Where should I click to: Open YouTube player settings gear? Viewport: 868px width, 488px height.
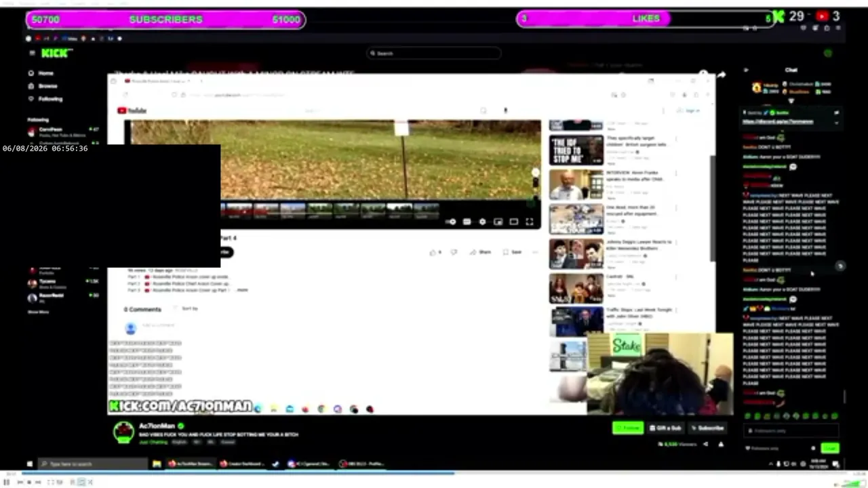(x=482, y=222)
